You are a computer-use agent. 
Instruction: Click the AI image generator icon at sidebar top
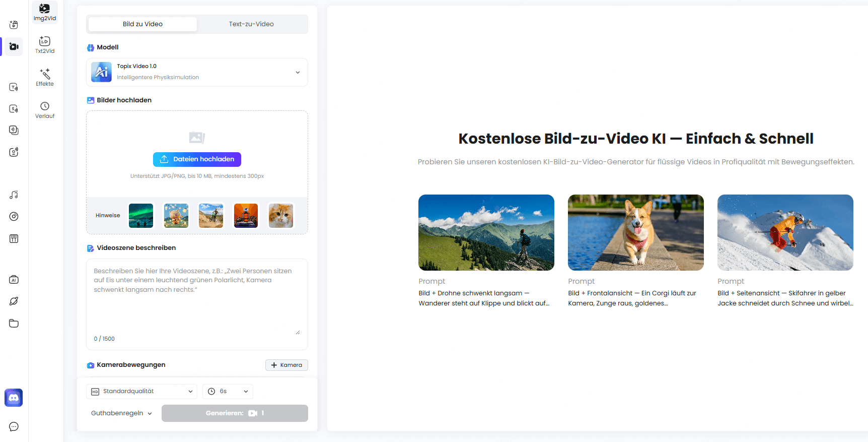point(14,25)
